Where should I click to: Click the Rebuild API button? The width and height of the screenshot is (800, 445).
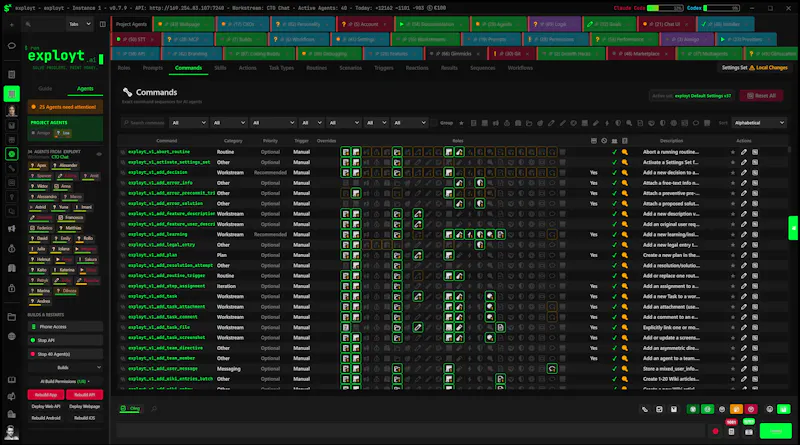pos(84,394)
